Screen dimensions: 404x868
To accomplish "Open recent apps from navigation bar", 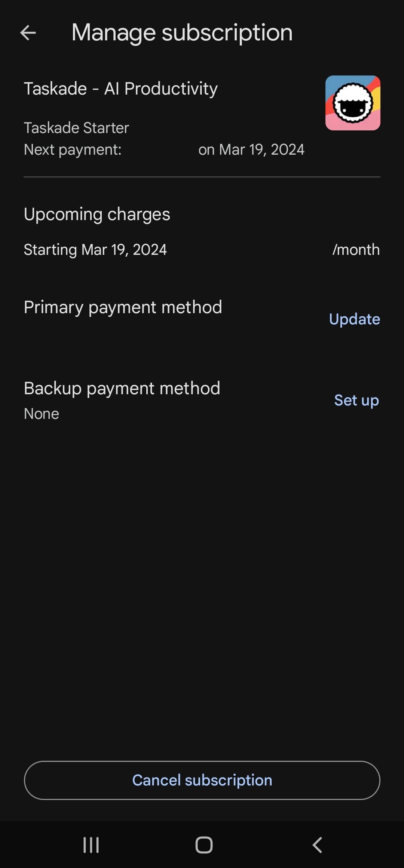I will pyautogui.click(x=91, y=845).
